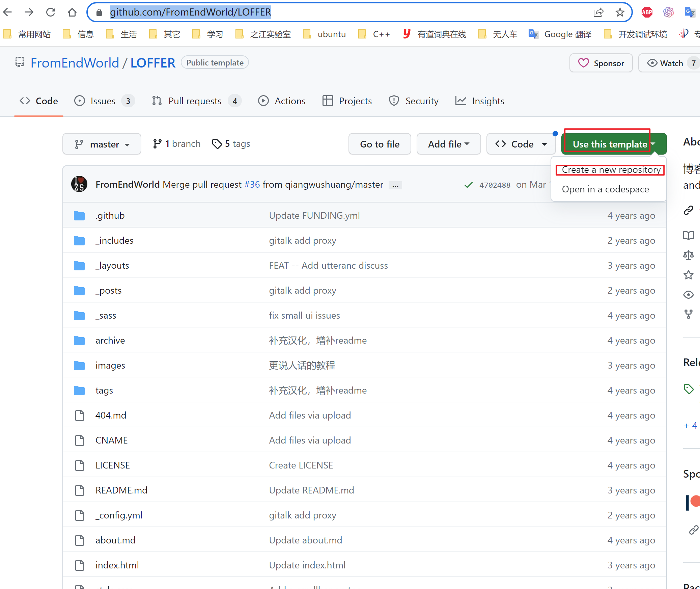Click the share page icon
Viewport: 700px width, 589px height.
598,12
